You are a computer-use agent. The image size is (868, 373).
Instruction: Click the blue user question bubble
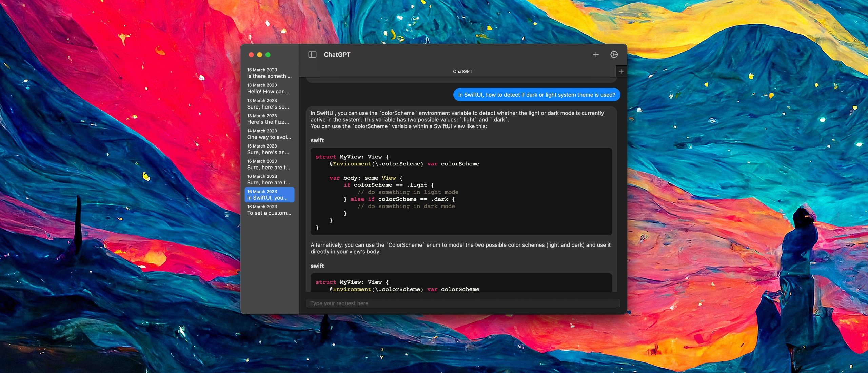click(x=537, y=95)
